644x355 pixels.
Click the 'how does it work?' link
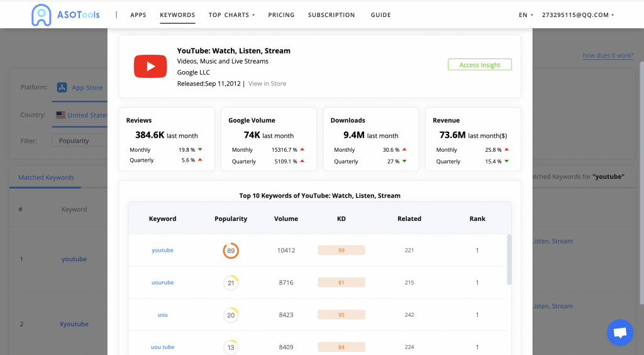(x=608, y=55)
